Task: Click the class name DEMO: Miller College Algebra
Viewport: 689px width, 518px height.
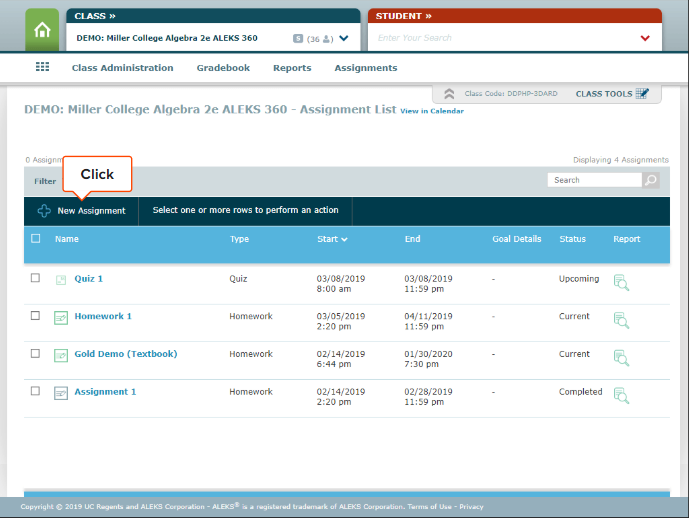Action: click(167, 38)
